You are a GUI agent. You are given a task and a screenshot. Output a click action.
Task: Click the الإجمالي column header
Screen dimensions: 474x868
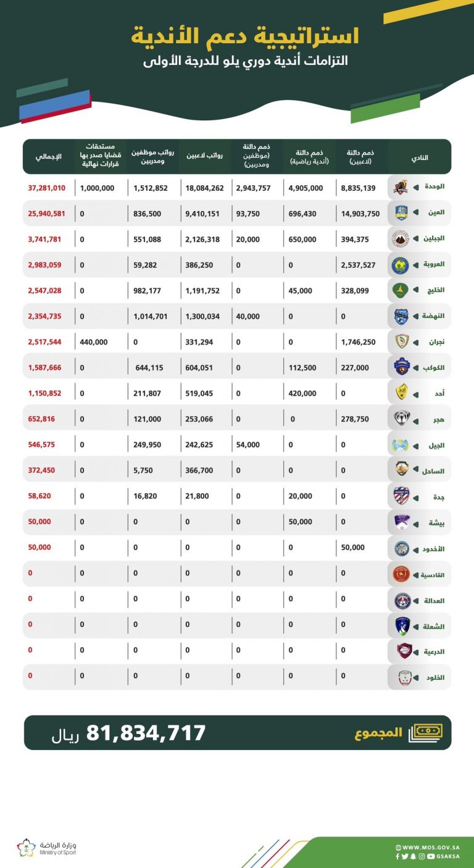tap(49, 157)
